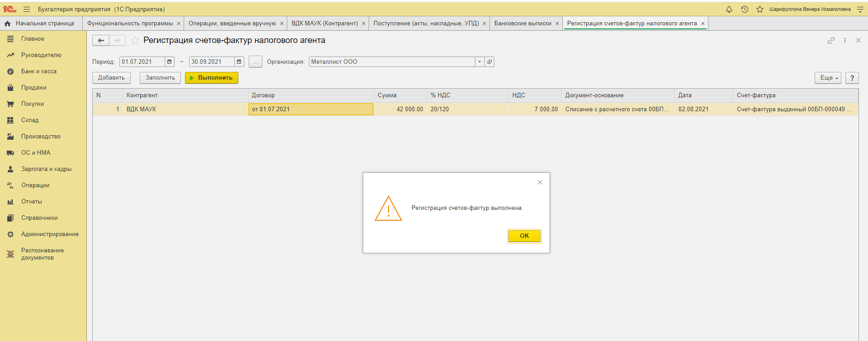Viewport: 868px width, 341px height.
Task: Select the Списание с расчетного счета cell
Action: (x=617, y=109)
